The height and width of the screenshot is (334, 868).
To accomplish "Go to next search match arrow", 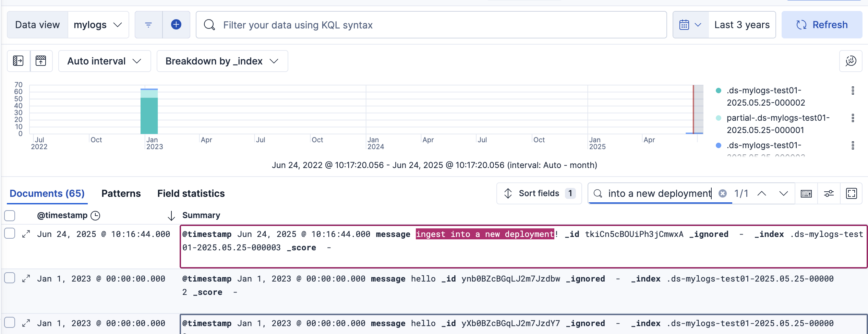I will (784, 193).
